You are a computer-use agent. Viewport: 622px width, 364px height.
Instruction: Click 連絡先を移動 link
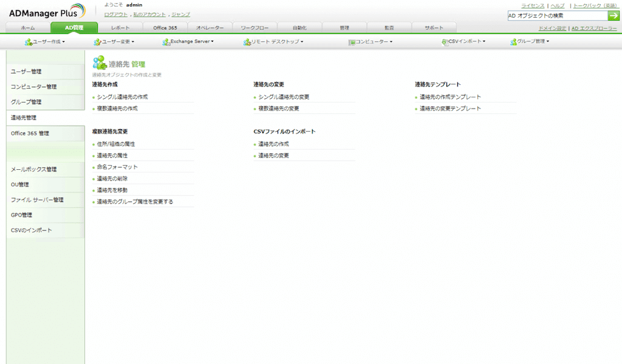click(x=112, y=190)
